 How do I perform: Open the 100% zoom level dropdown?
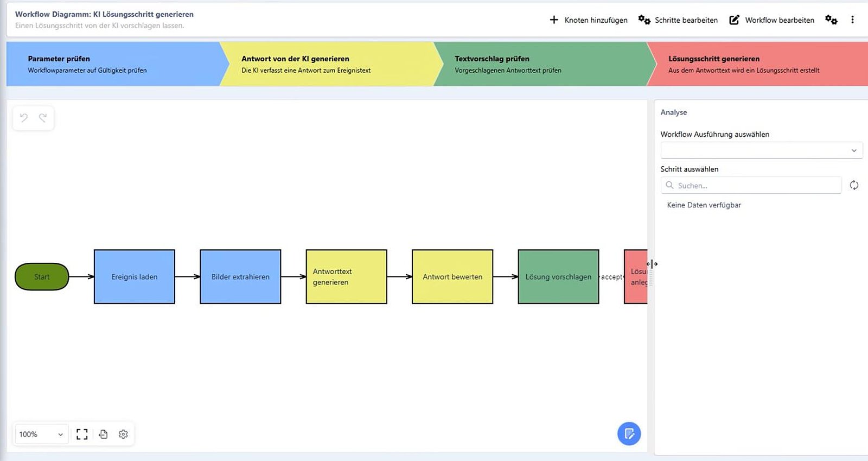pos(41,434)
